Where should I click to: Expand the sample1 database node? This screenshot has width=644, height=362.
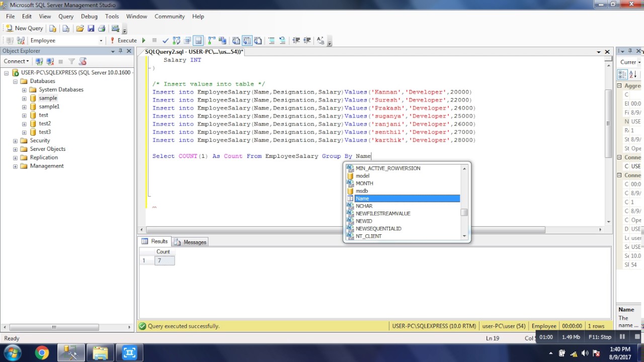coord(24,107)
